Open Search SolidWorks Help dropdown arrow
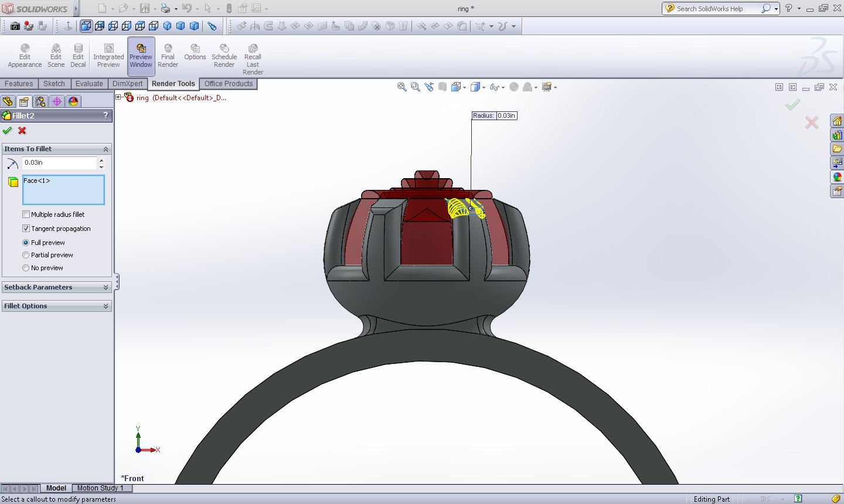Viewport: 844px width, 504px height. tap(776, 9)
